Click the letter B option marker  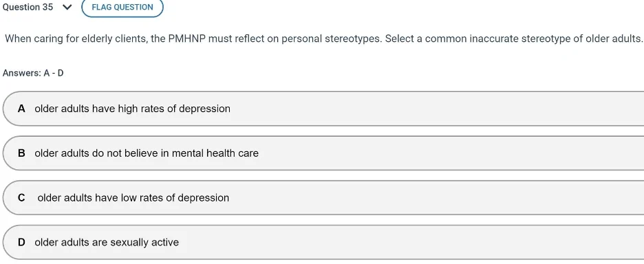21,153
